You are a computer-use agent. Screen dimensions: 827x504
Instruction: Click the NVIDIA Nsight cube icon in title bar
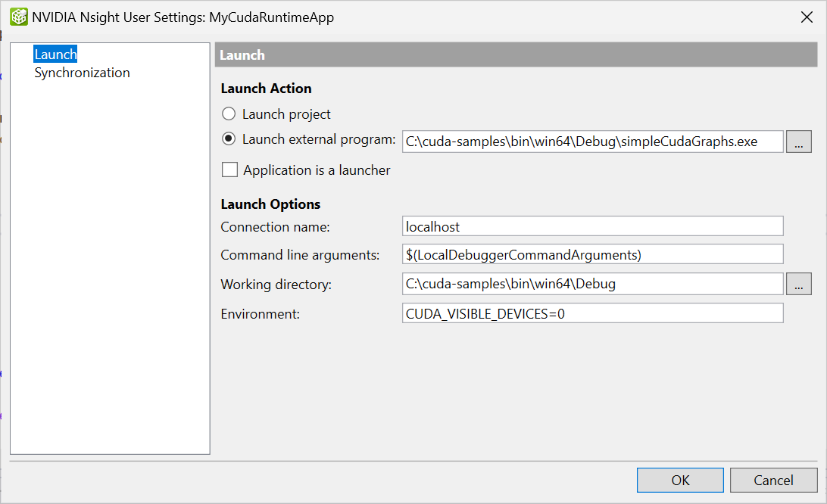click(x=18, y=16)
